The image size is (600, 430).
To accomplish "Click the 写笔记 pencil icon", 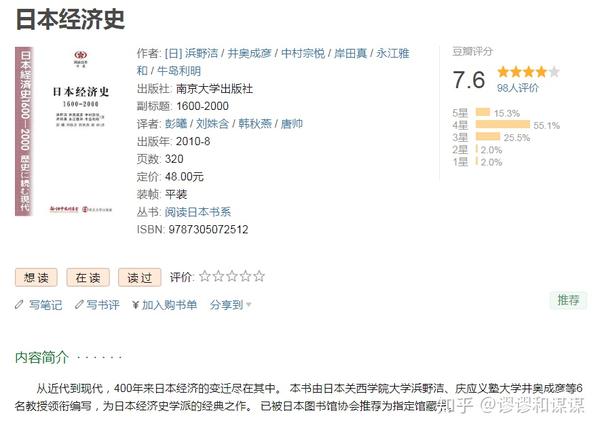I will click(20, 305).
